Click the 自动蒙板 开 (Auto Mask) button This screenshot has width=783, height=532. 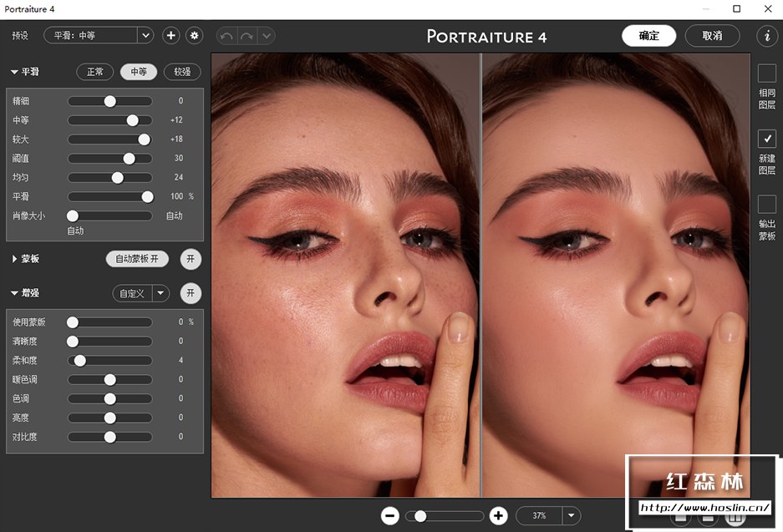(x=137, y=259)
